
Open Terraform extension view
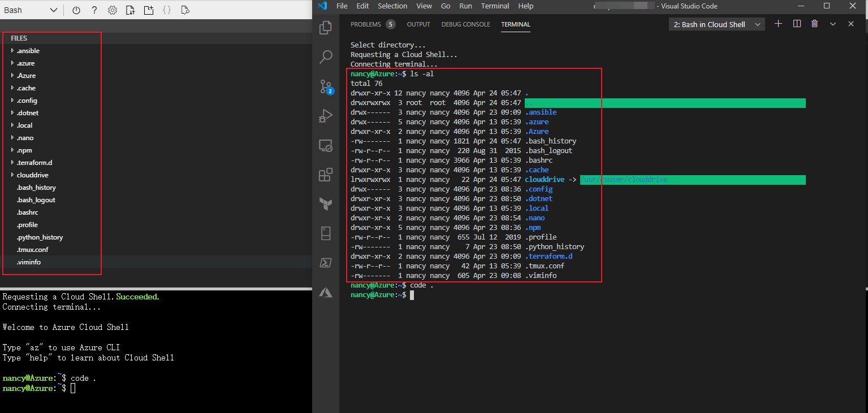coord(326,204)
